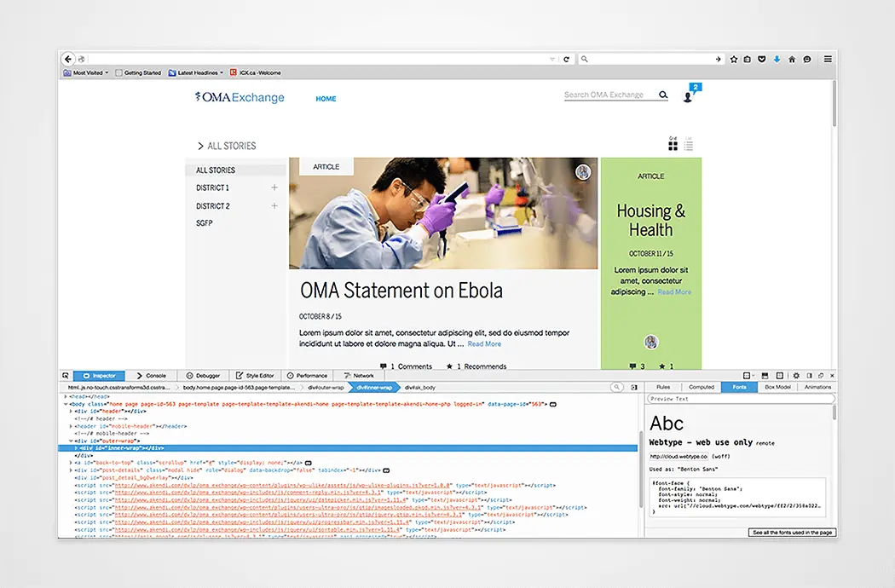Show the Computed sidebar tab
The image size is (895, 588).
(x=702, y=387)
